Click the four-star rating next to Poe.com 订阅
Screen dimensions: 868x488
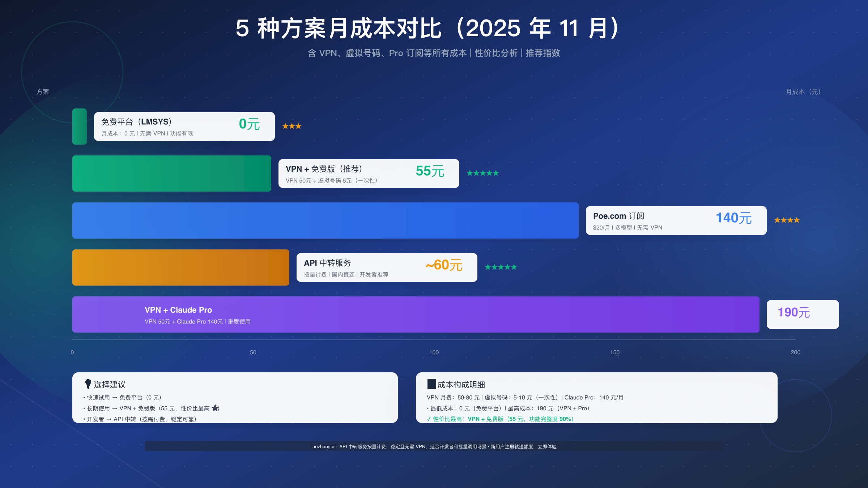point(787,220)
